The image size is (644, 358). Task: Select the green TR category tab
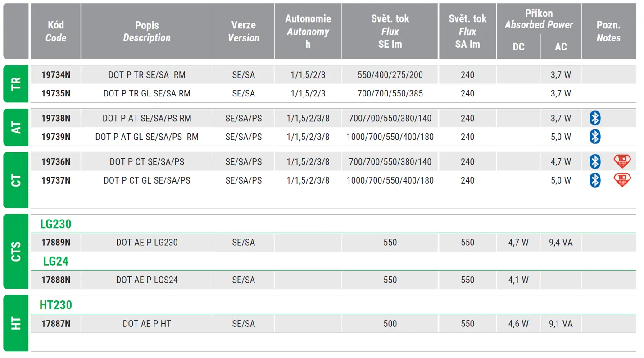pos(16,84)
